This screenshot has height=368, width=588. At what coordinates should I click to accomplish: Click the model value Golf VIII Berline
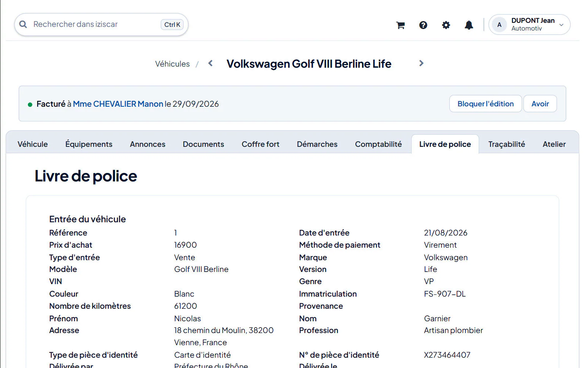pyautogui.click(x=201, y=269)
